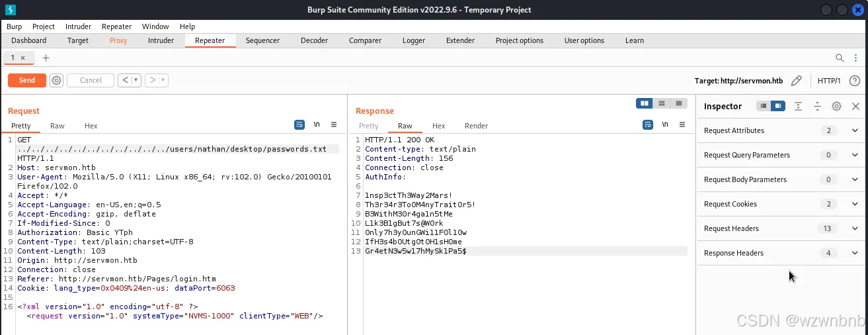Open Project options tab
Screen dimensions: 868x335
(520, 40)
